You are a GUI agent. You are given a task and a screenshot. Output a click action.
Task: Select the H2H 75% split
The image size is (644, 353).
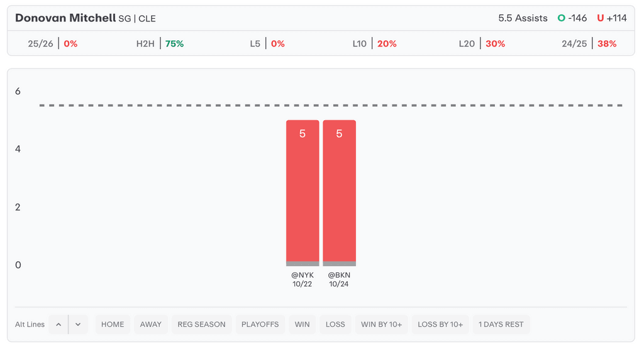tap(160, 44)
